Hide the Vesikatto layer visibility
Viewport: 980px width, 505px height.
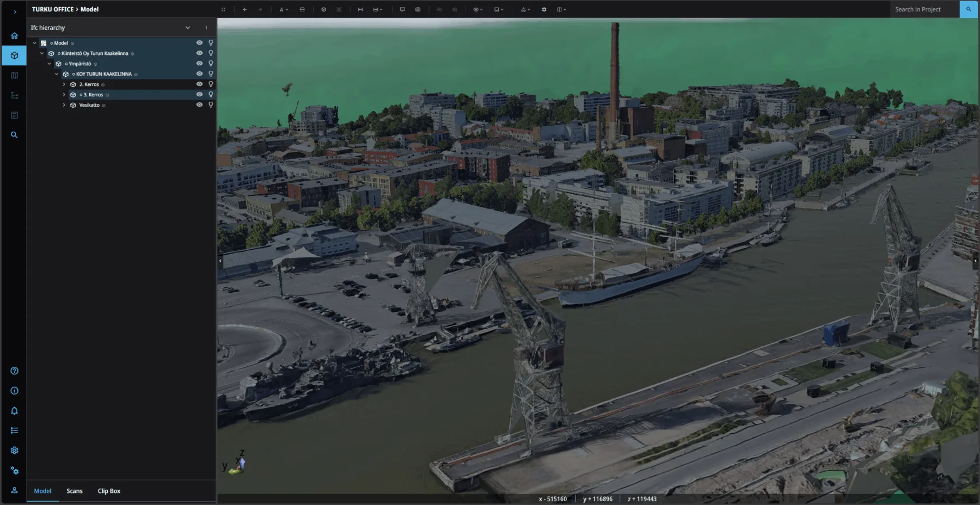point(199,104)
